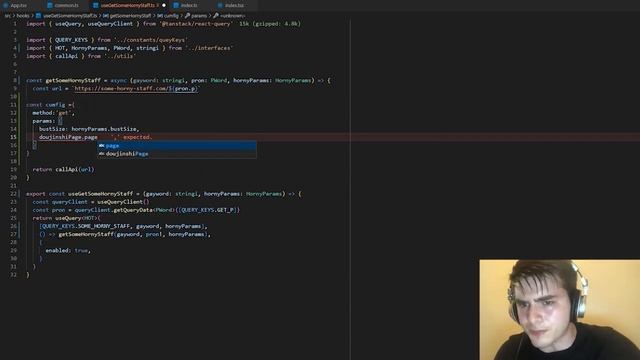The image size is (640, 360).
Task: Click the 'enabled: true,' option text
Action: coord(68,250)
